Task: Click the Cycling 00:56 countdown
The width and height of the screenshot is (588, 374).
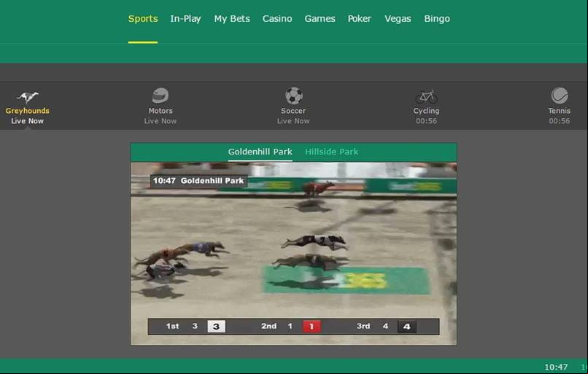Action: [x=426, y=121]
